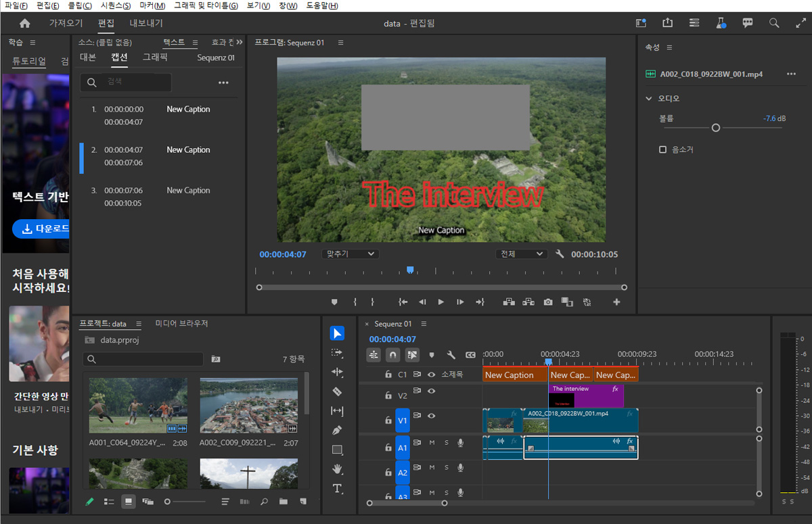The height and width of the screenshot is (524, 812).
Task: Go to In point in Program monitor
Action: coord(403,302)
